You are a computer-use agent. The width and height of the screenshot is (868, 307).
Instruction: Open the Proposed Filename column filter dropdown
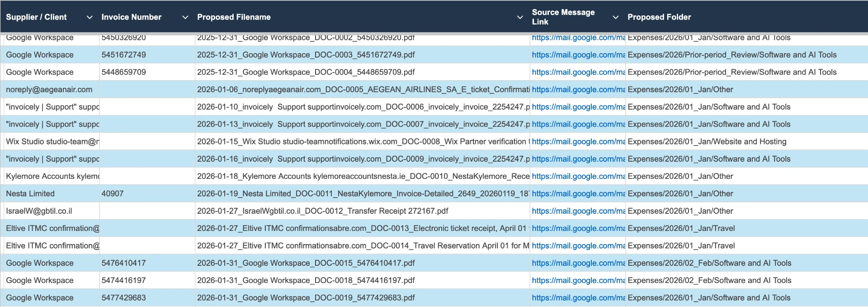pos(520,17)
